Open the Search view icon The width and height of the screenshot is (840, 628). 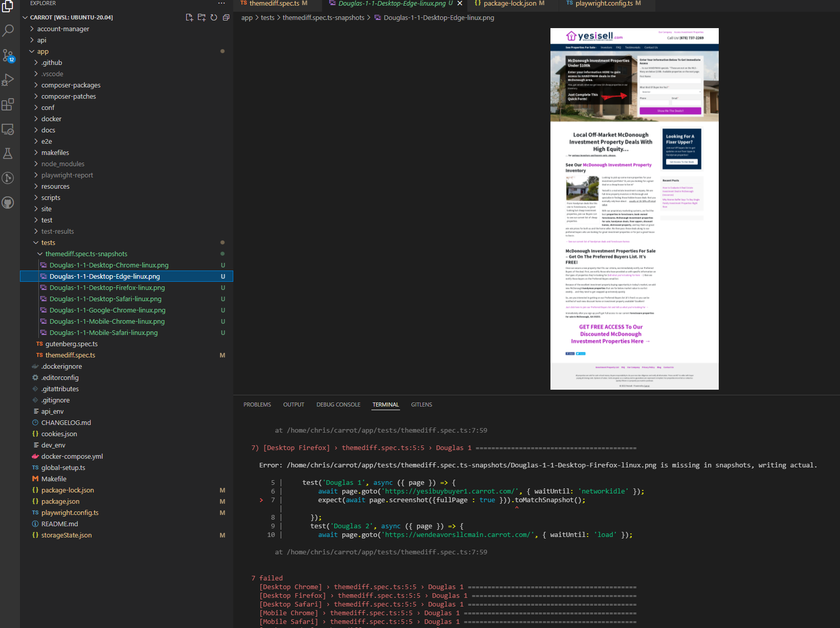point(8,31)
